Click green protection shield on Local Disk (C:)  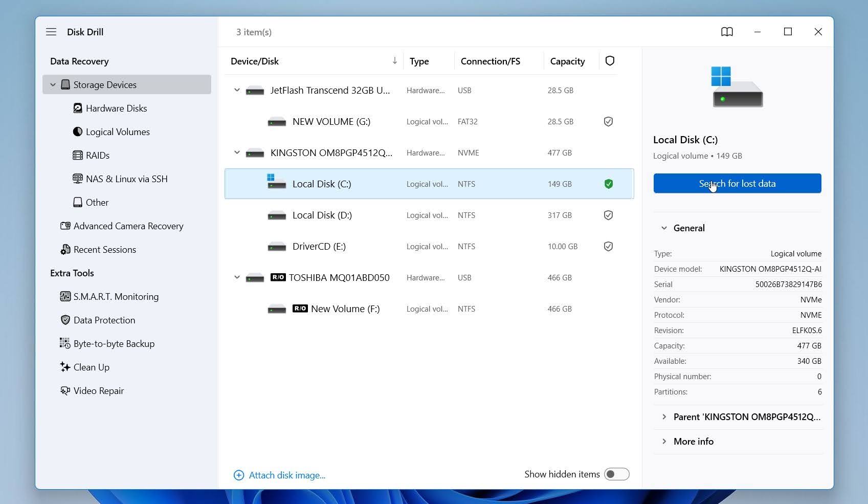pos(608,184)
